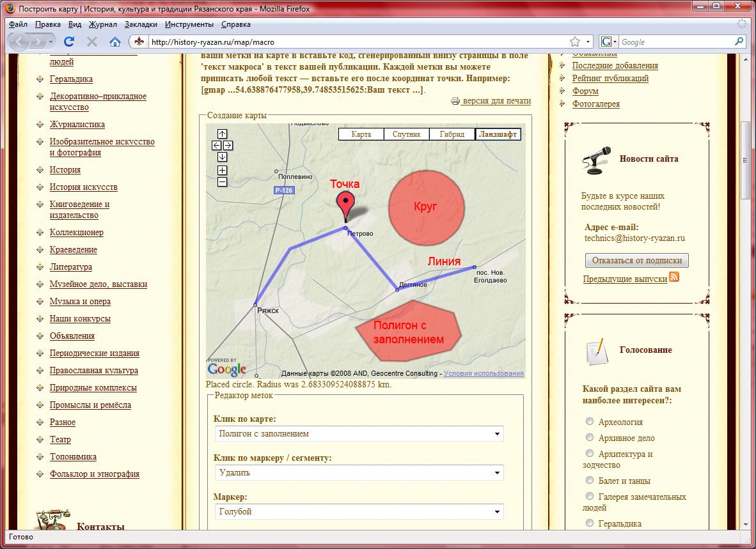Open the back/forward history dropdown arrow
This screenshot has width=756, height=549.
pyautogui.click(x=51, y=42)
